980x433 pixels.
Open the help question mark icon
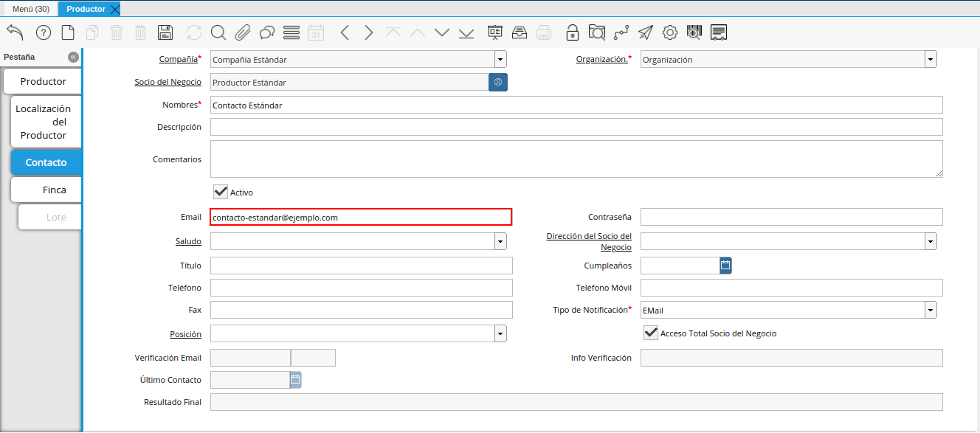[44, 32]
